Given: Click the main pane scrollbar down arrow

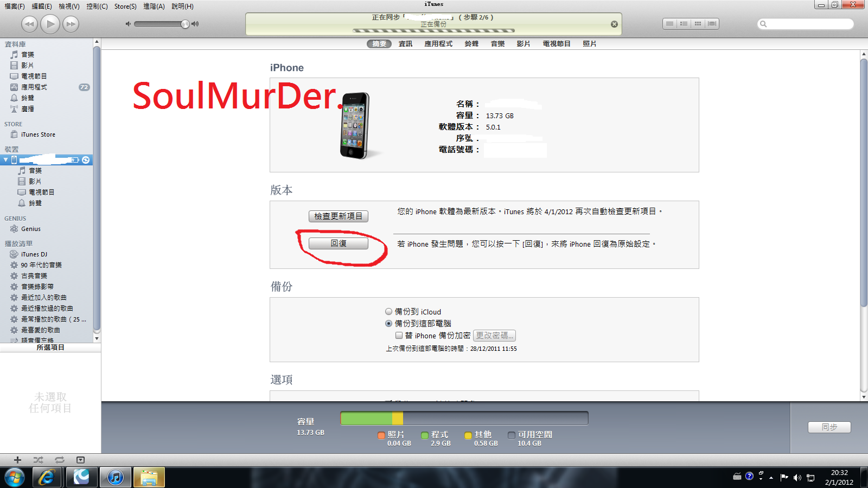Looking at the screenshot, I should click(x=864, y=397).
